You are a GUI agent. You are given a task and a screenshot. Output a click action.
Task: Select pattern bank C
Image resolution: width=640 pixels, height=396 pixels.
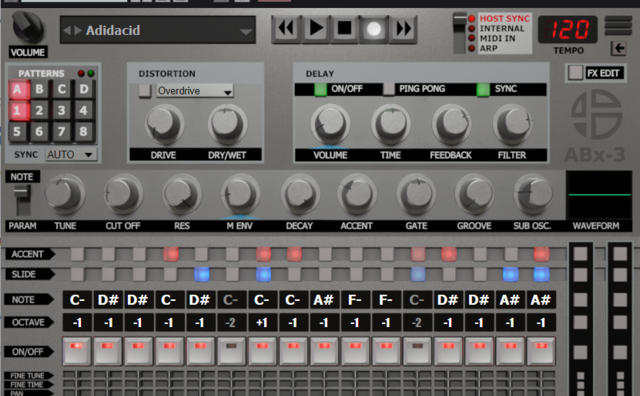62,89
